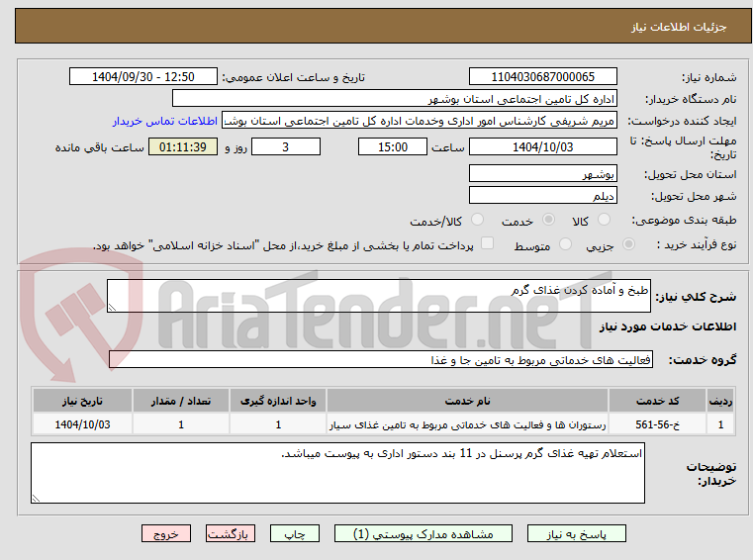Click the resize grip of شرح کلی نیاز box
This screenshot has width=753, height=560.
click(112, 308)
